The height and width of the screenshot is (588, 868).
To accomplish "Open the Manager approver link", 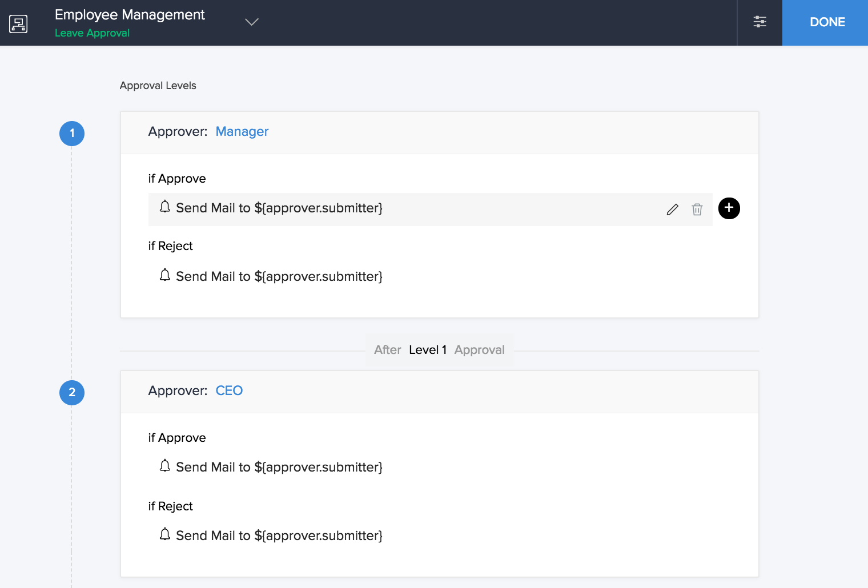I will point(242,132).
